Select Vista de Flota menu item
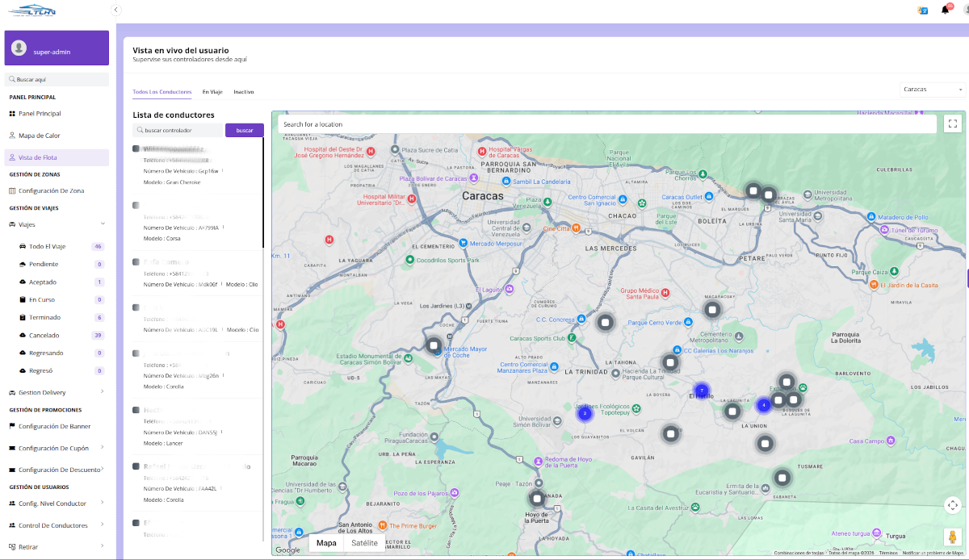 (x=57, y=158)
